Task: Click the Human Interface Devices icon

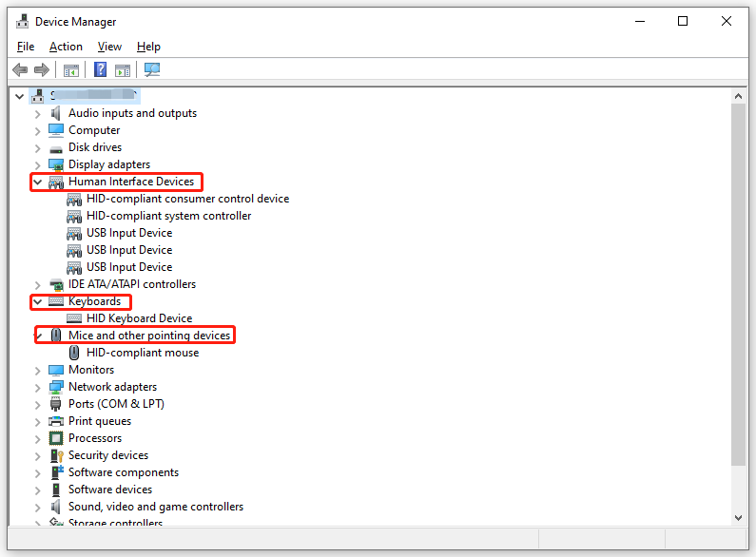Action: point(56,182)
